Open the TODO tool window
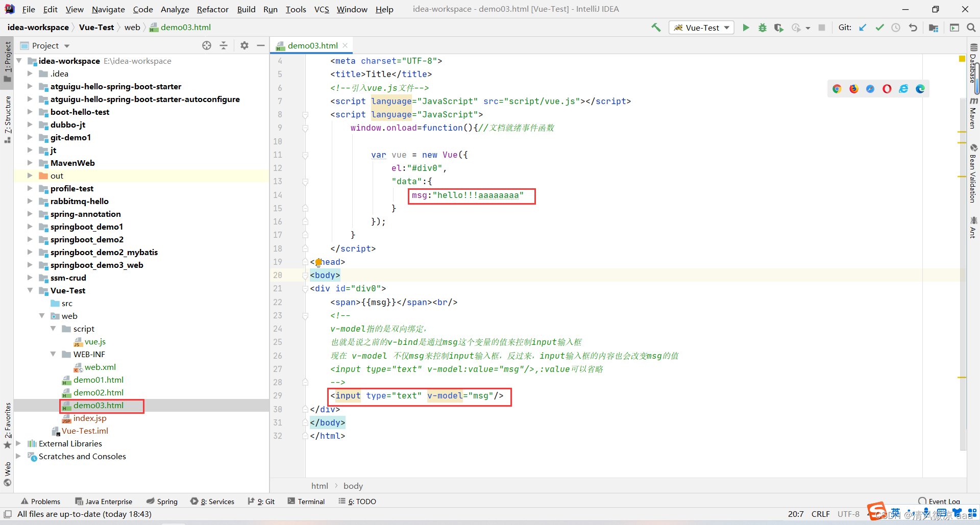Image resolution: width=980 pixels, height=525 pixels. click(357, 502)
